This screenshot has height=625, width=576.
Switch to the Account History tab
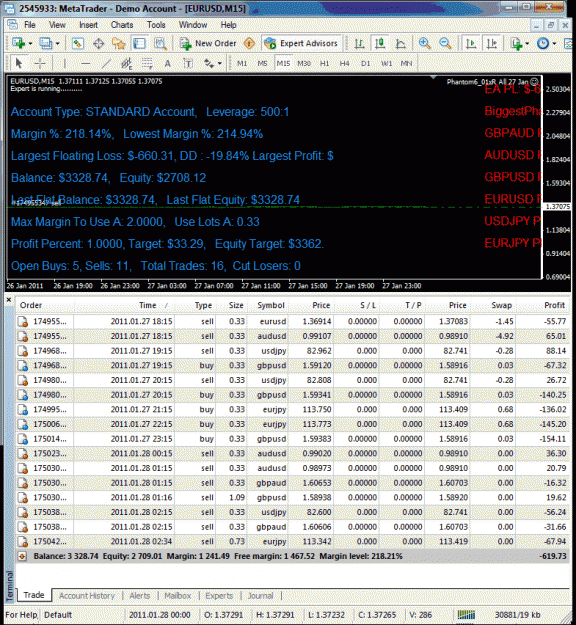click(87, 596)
